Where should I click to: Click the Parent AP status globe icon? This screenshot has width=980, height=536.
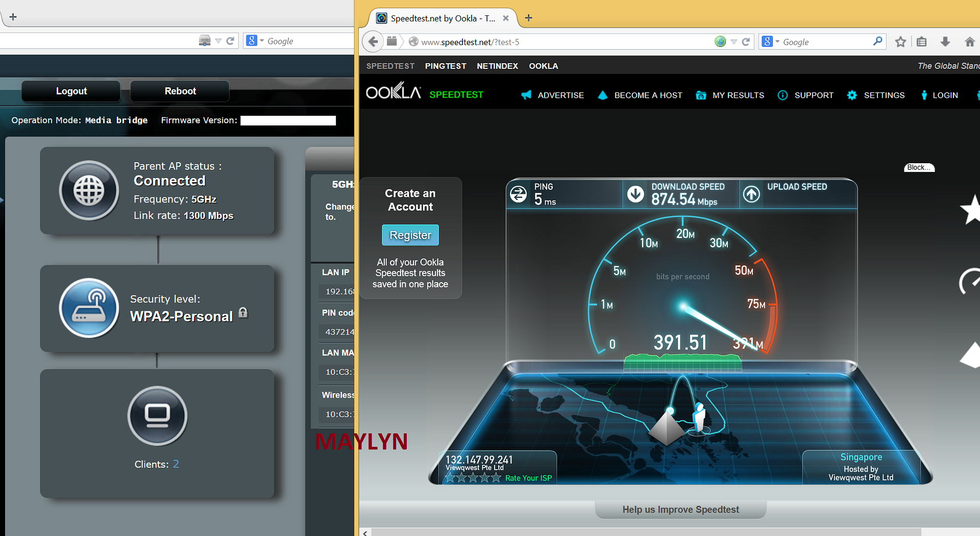[x=89, y=191]
